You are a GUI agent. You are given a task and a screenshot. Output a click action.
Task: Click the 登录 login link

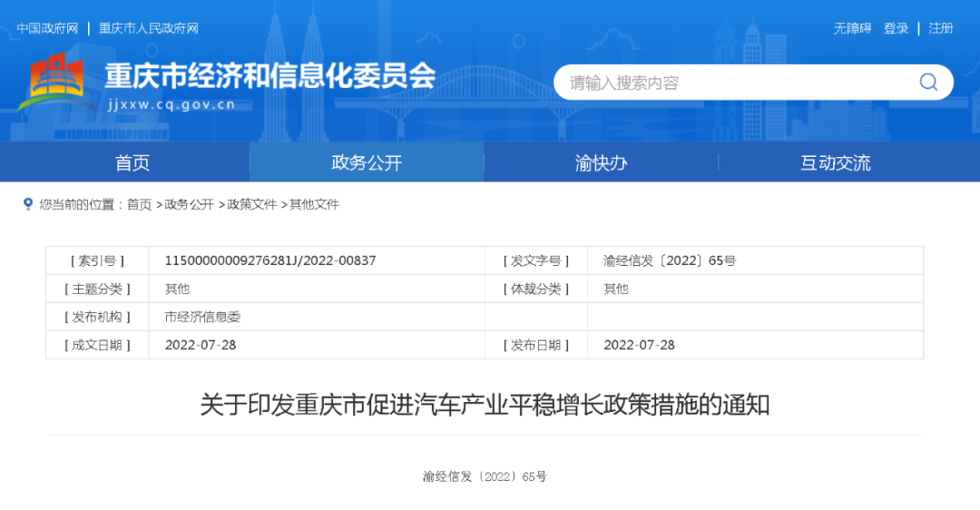coord(896,28)
